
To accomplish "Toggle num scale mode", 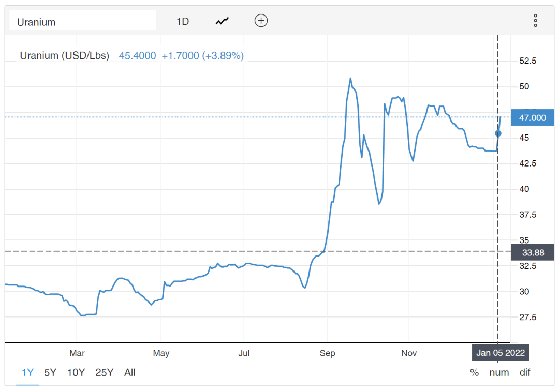I will coord(499,373).
